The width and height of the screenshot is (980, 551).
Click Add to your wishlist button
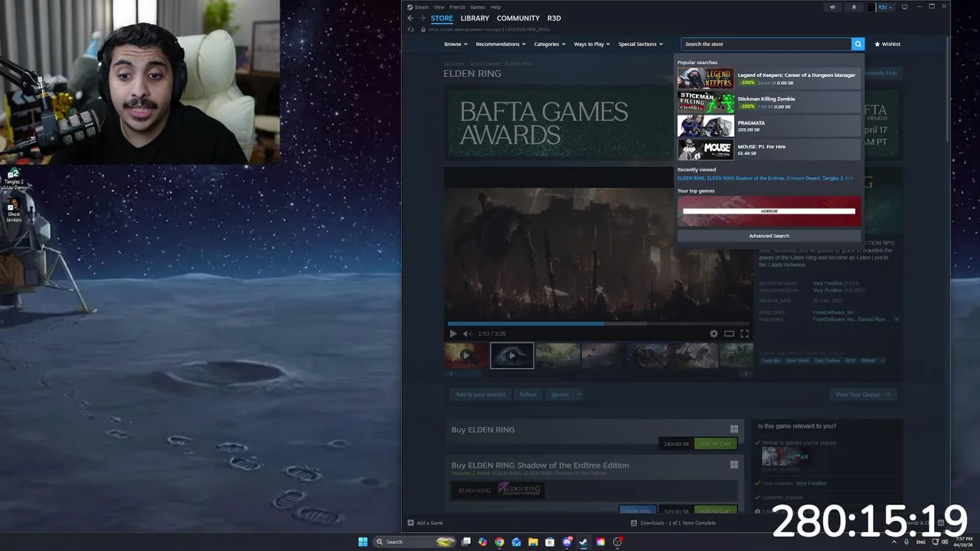480,394
